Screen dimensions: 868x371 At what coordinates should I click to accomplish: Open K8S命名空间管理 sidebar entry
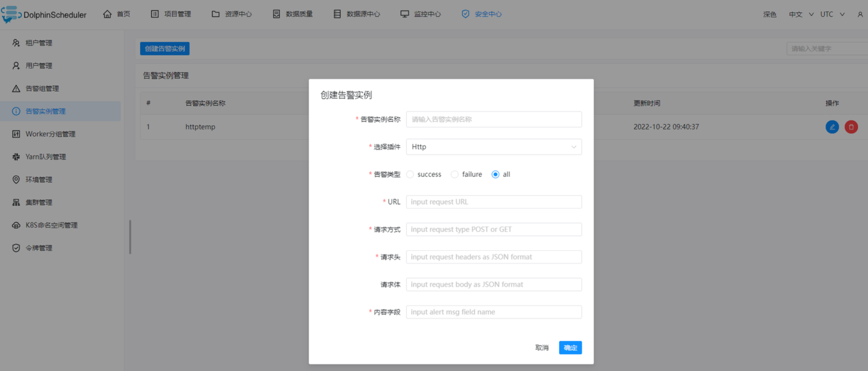(x=51, y=225)
